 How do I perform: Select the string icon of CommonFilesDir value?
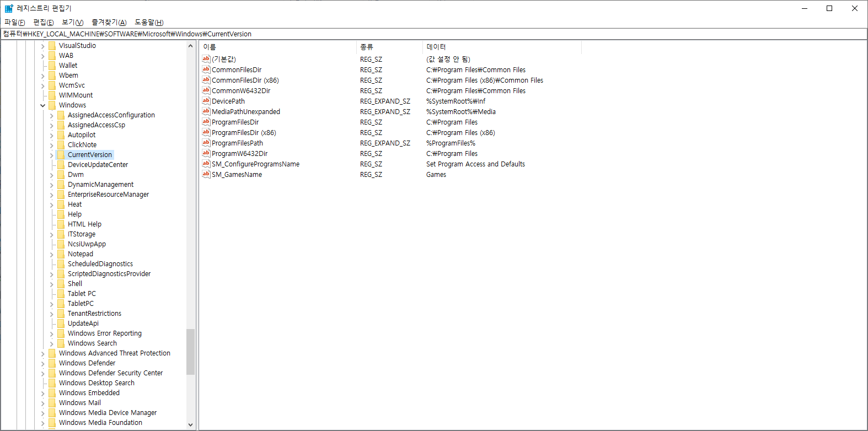click(206, 69)
